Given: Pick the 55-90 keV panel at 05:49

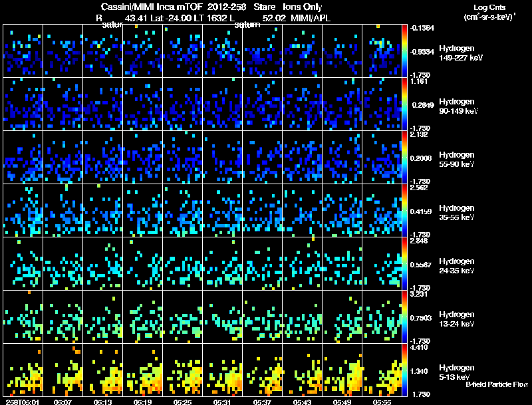Looking at the screenshot, I should 342,158.
